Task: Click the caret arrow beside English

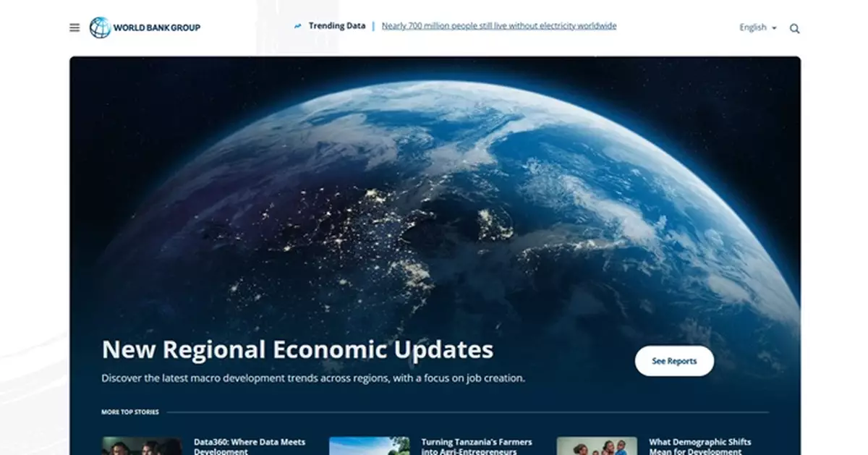Action: click(x=774, y=28)
